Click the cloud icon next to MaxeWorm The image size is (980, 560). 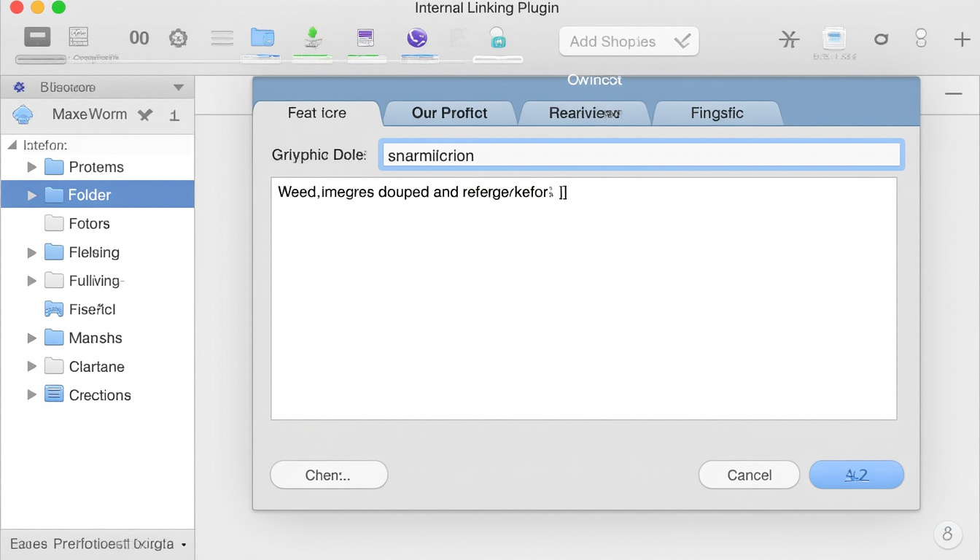click(x=23, y=114)
